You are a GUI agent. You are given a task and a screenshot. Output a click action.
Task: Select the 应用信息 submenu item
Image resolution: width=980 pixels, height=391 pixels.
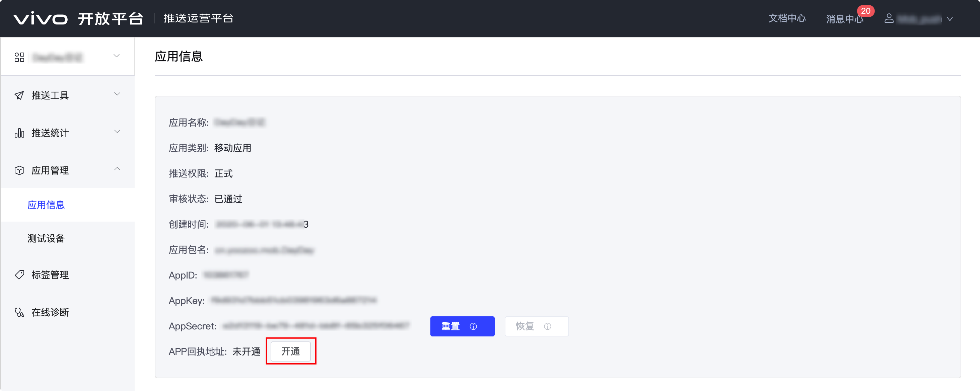pyautogui.click(x=68, y=205)
